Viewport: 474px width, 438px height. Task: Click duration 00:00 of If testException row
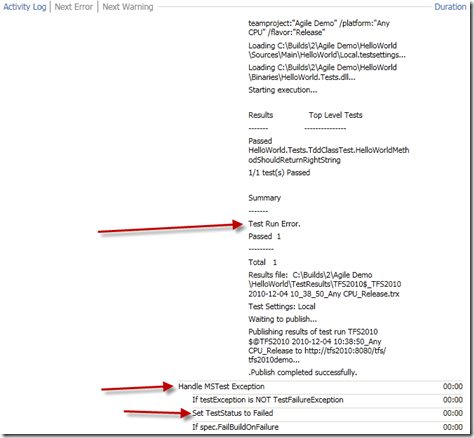[x=453, y=400]
